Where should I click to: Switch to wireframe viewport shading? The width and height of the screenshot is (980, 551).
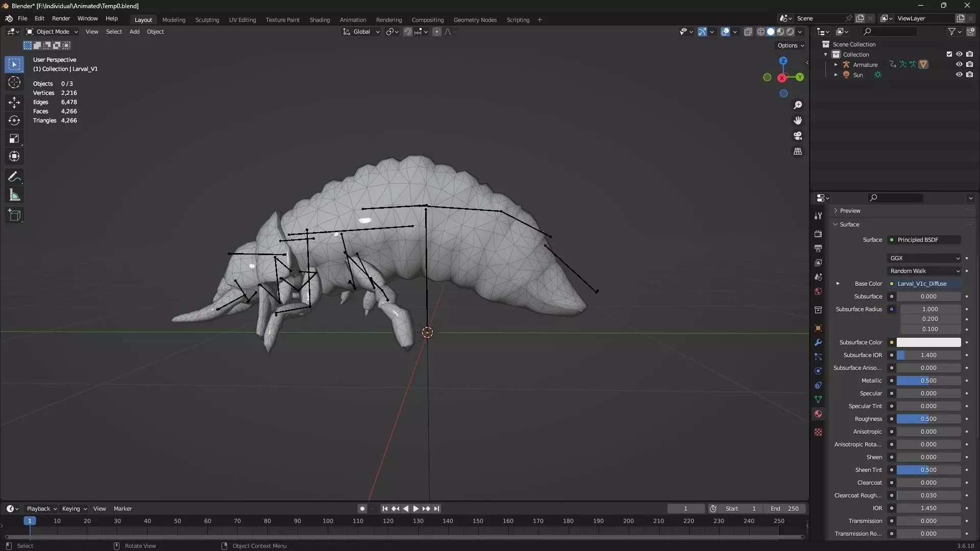click(x=761, y=32)
